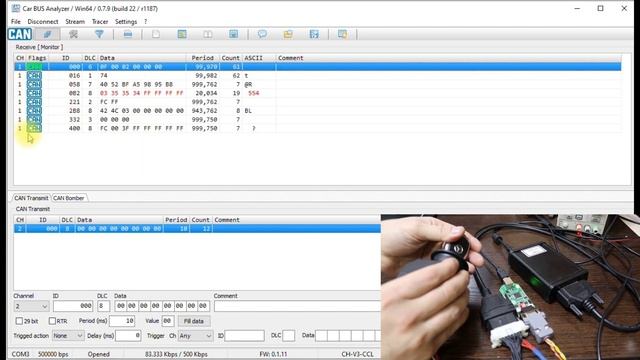Click the open book toolbar icon
The image size is (640, 360).
(208, 34)
